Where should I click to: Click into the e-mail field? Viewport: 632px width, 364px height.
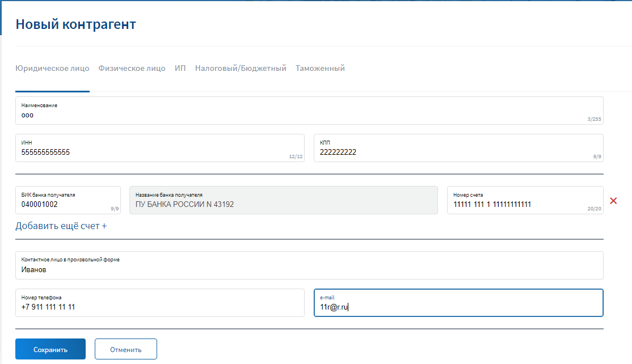[458, 303]
